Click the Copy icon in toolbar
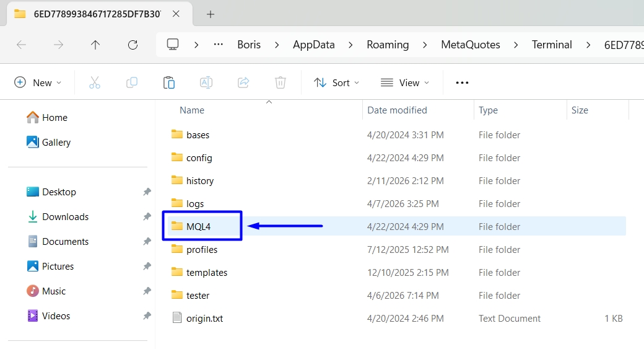The height and width of the screenshot is (349, 644). pyautogui.click(x=131, y=82)
